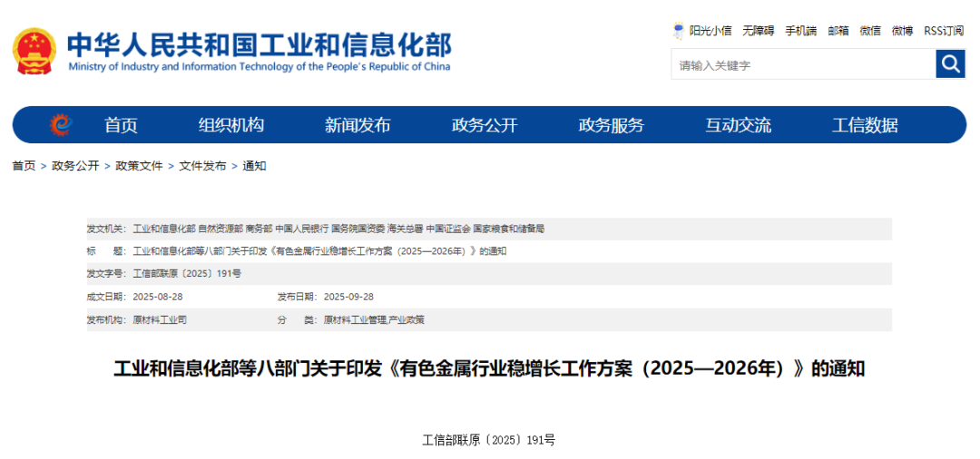Click the centered 工信部联原〔2025〕191号 line below headline
Viewport: 980px width, 459px height.
point(489,440)
